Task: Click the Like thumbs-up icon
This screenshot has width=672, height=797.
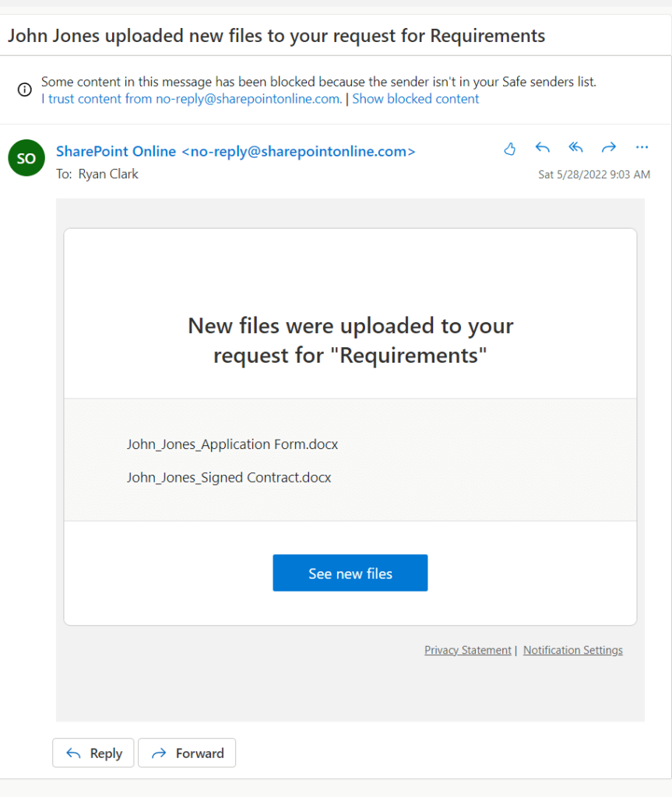Action: click(510, 149)
